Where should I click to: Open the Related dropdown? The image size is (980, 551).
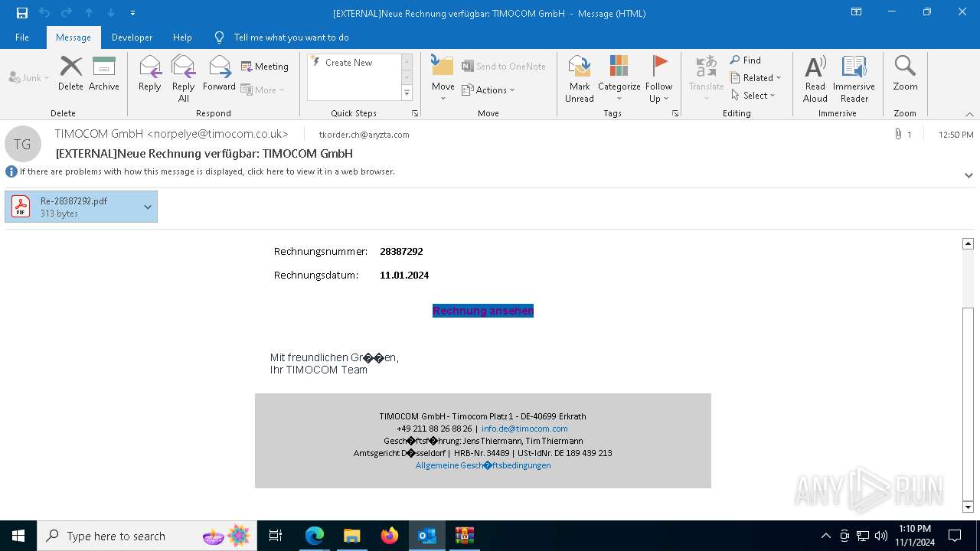click(756, 78)
